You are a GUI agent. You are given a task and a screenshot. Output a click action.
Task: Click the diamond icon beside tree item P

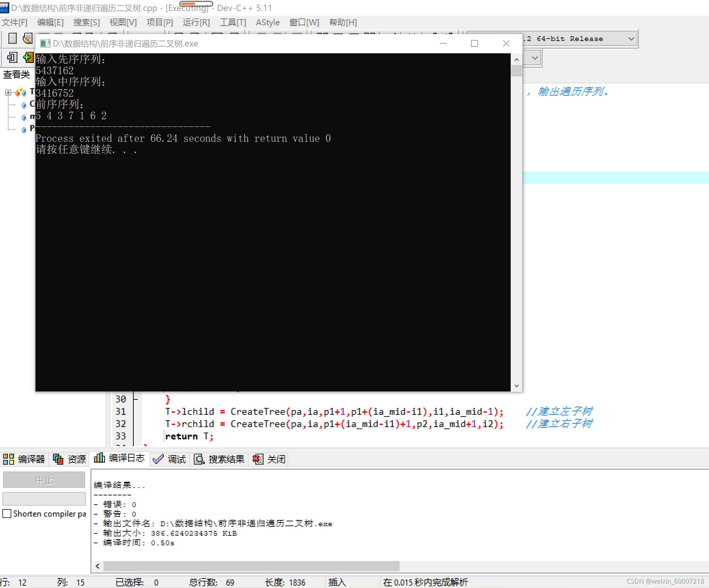point(24,129)
